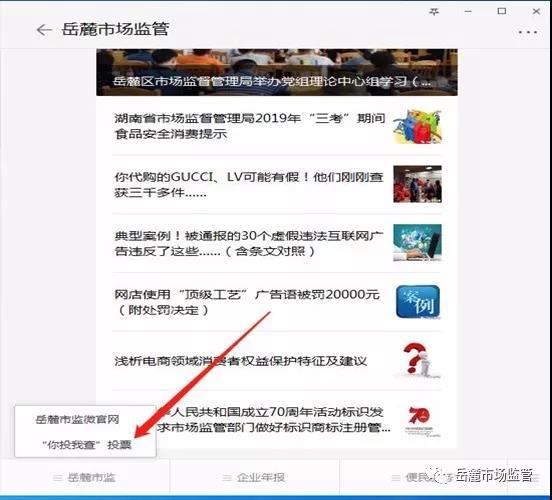The width and height of the screenshot is (552, 500).
Task: Click the 70th anniversary logo thumbnail
Action: 418,420
